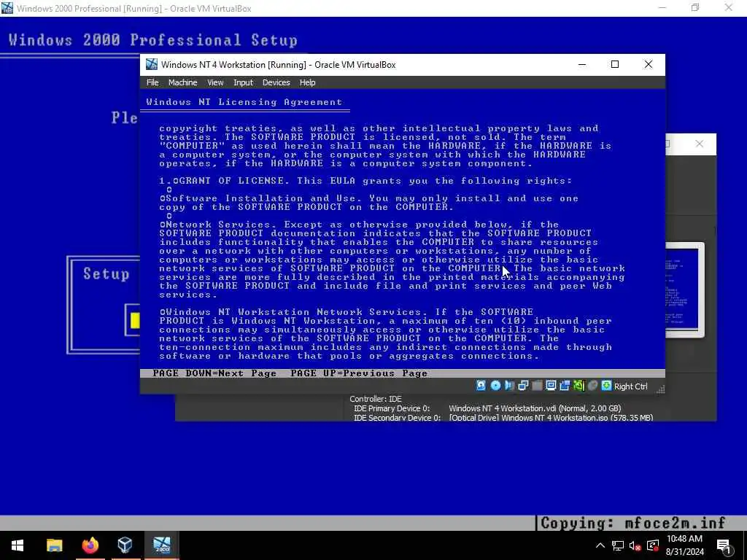Open File Explorer from the taskbar
This screenshot has width=747, height=560.
tap(54, 545)
